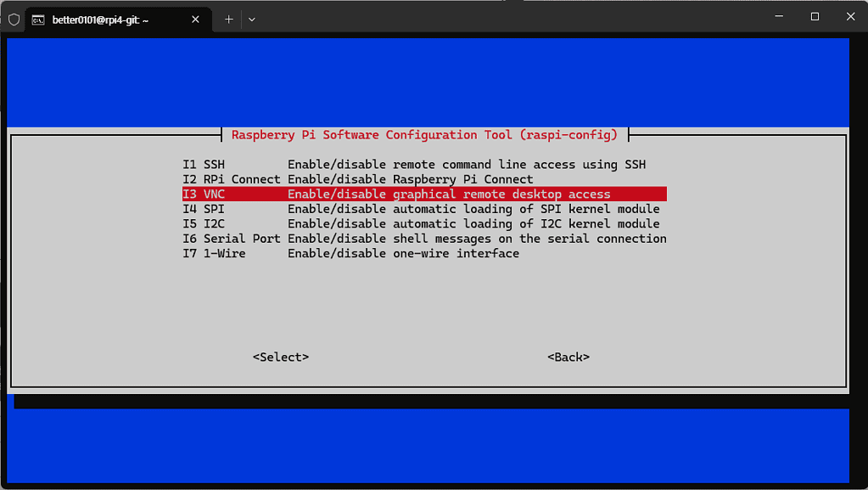Select the better0101@rpi4-git tab title
Image resolution: width=868 pixels, height=490 pixels.
click(100, 19)
